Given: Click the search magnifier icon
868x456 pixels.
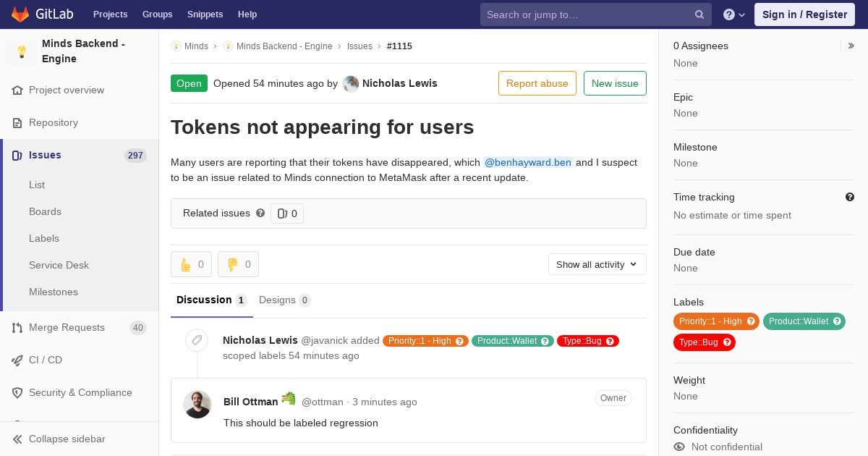Looking at the screenshot, I should click(x=699, y=14).
